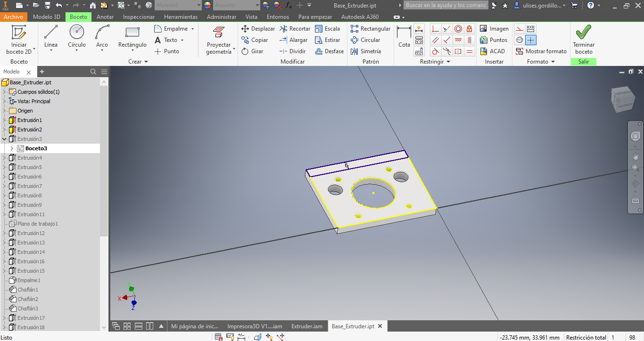This screenshot has height=341, width=644.
Task: Collapse the Extrusión3 tree node
Action: click(x=5, y=139)
